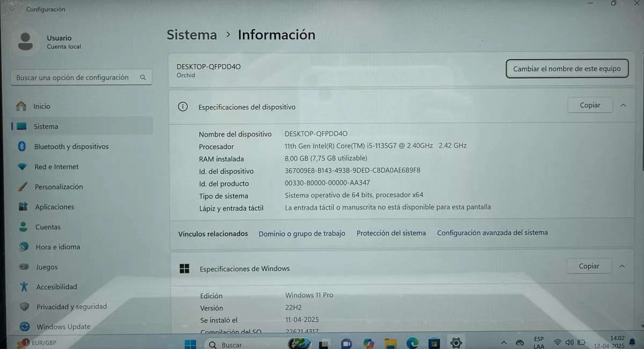Copy the device specifications
This screenshot has width=644, height=349.
[x=590, y=106]
